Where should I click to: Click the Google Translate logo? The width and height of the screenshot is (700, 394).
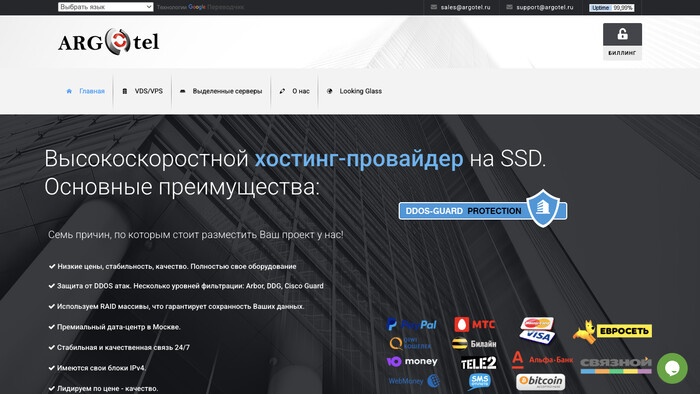point(197,7)
